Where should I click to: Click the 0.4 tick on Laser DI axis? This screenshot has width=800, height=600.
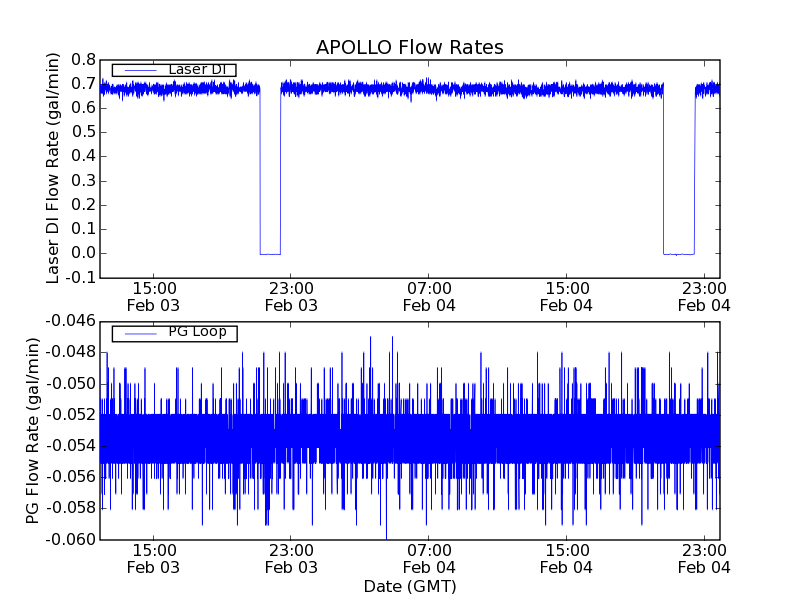pyautogui.click(x=84, y=156)
